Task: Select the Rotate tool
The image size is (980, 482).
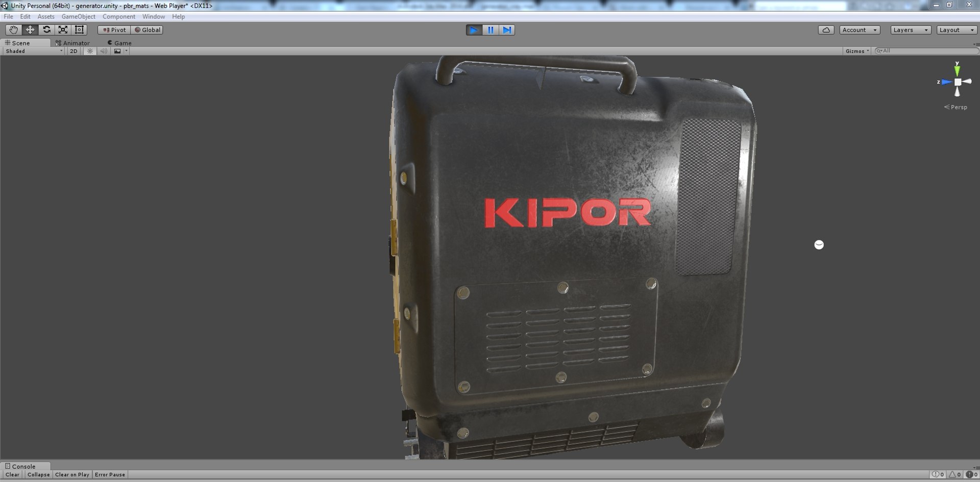Action: tap(46, 30)
